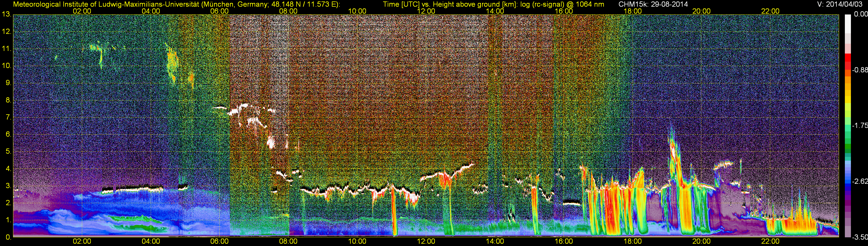Click the '02:00' label on the top time axis
868x246 pixels.
(x=82, y=11)
